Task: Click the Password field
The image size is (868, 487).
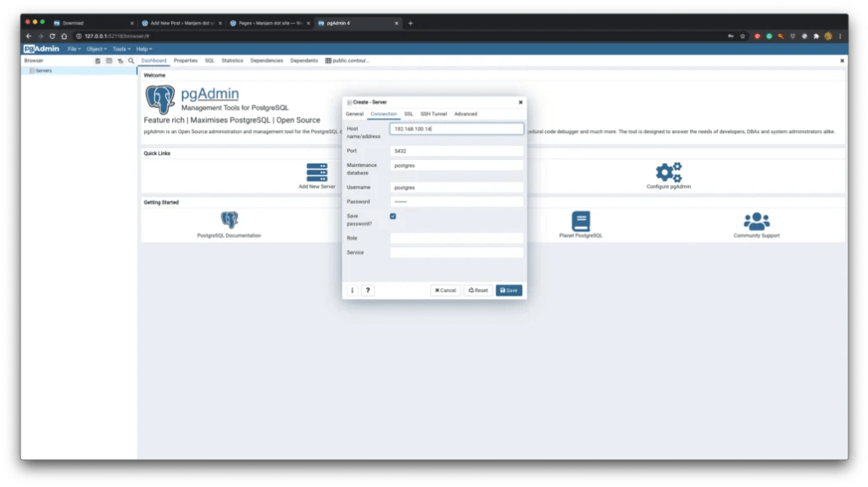Action: (457, 202)
